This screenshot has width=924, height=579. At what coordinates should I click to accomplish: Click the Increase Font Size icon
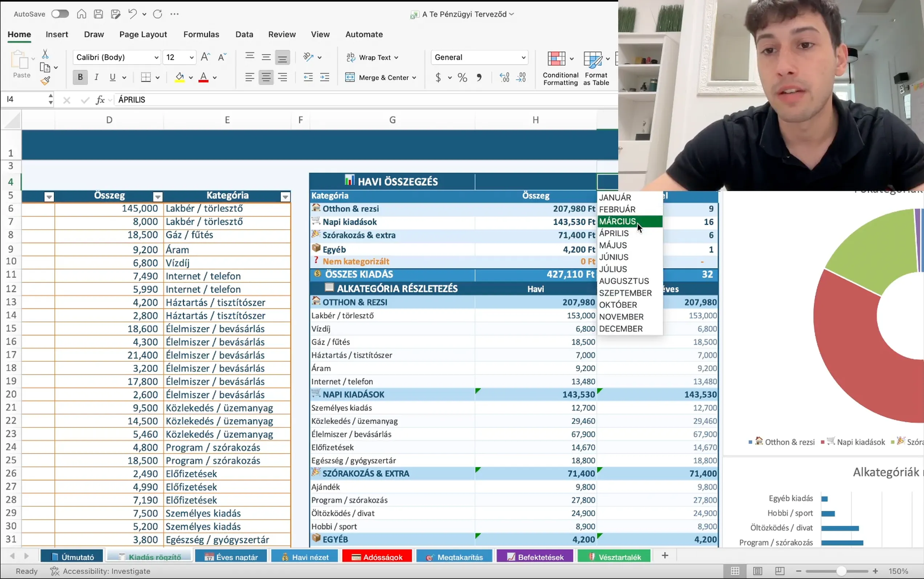point(205,57)
